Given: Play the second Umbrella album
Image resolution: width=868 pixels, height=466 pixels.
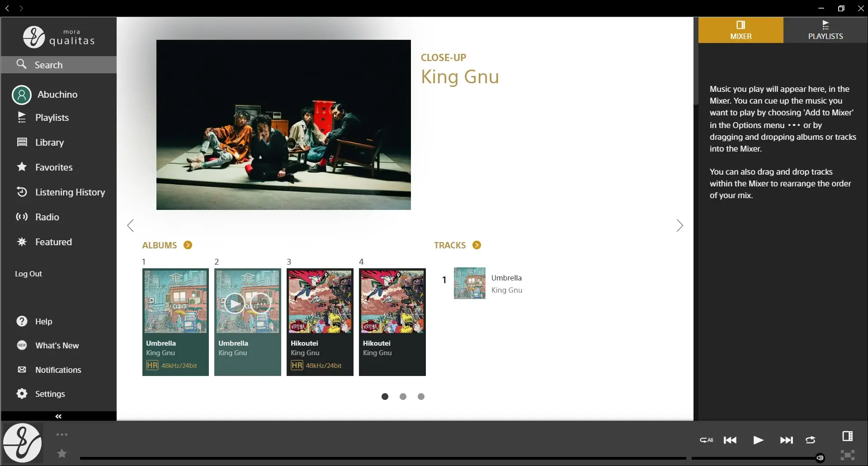Looking at the screenshot, I should coord(235,304).
